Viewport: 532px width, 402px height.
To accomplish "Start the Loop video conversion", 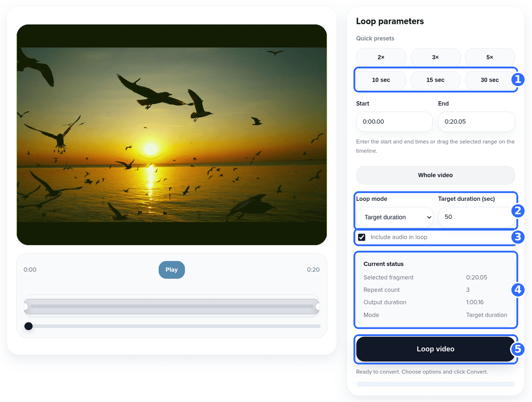I will (435, 349).
